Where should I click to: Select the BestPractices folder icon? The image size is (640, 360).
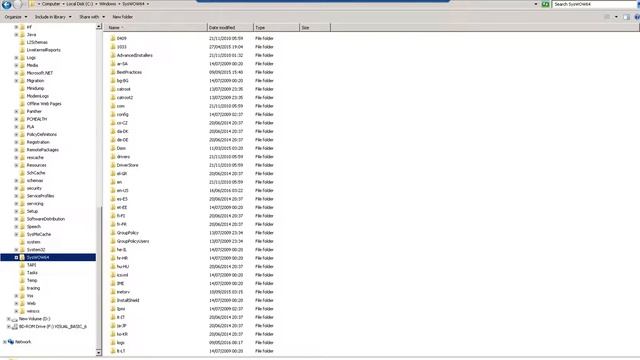pyautogui.click(x=113, y=72)
